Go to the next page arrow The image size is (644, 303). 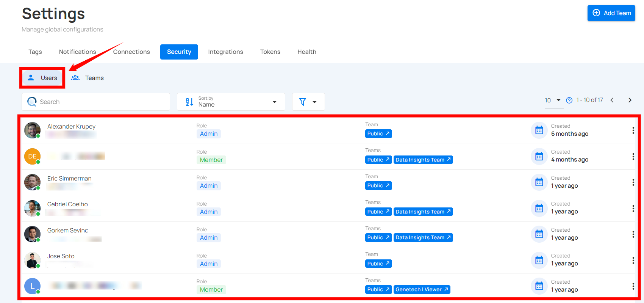pyautogui.click(x=630, y=100)
